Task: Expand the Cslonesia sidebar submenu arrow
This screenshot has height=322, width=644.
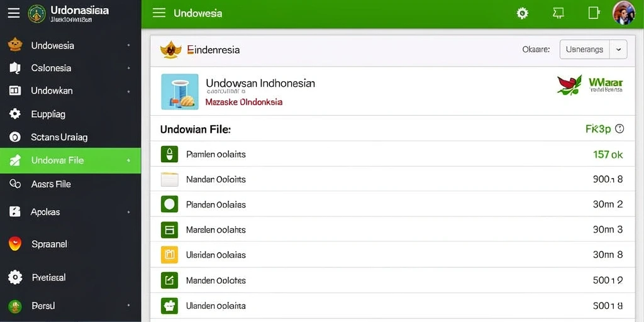Action: [x=129, y=68]
